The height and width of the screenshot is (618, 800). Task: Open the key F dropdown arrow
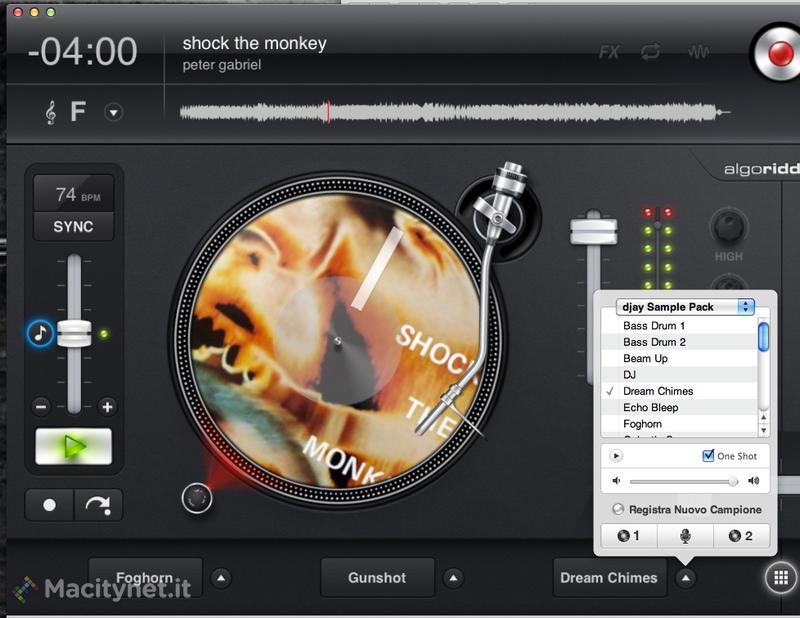113,112
